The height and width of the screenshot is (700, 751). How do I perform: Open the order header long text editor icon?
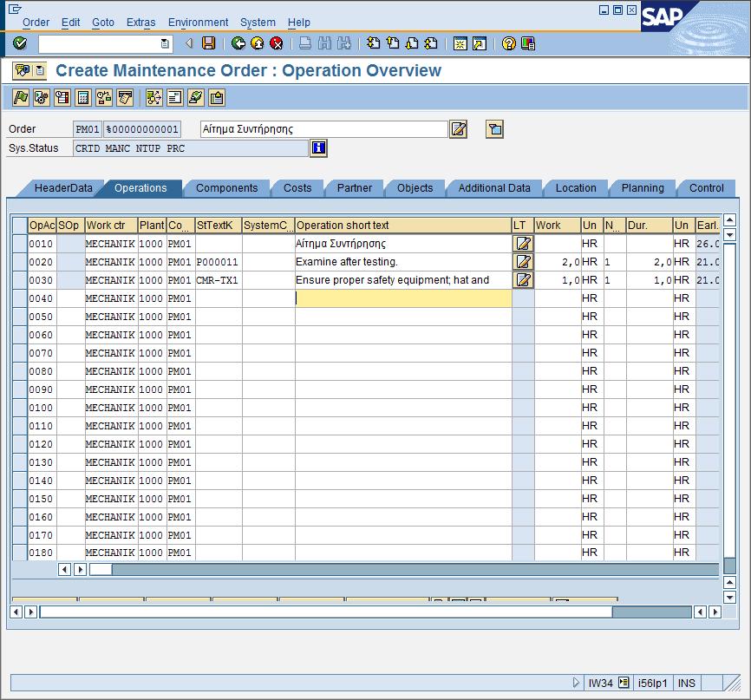[x=459, y=129]
